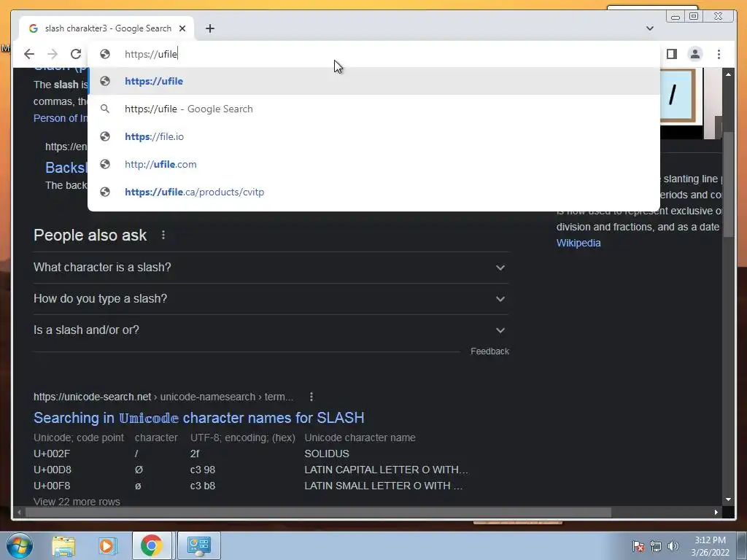Launch media player from the taskbar
Screen dimensions: 747x560
pyautogui.click(x=108, y=545)
